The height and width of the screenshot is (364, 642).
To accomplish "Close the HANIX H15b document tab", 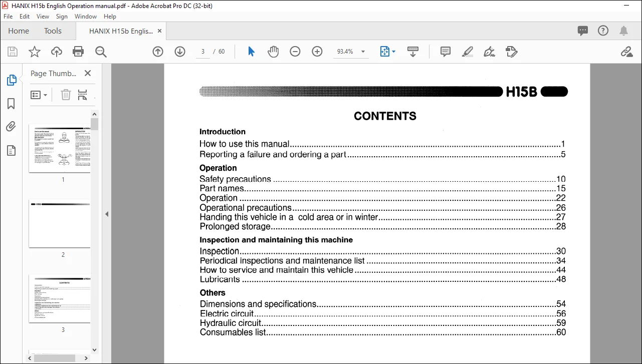I will tap(160, 31).
